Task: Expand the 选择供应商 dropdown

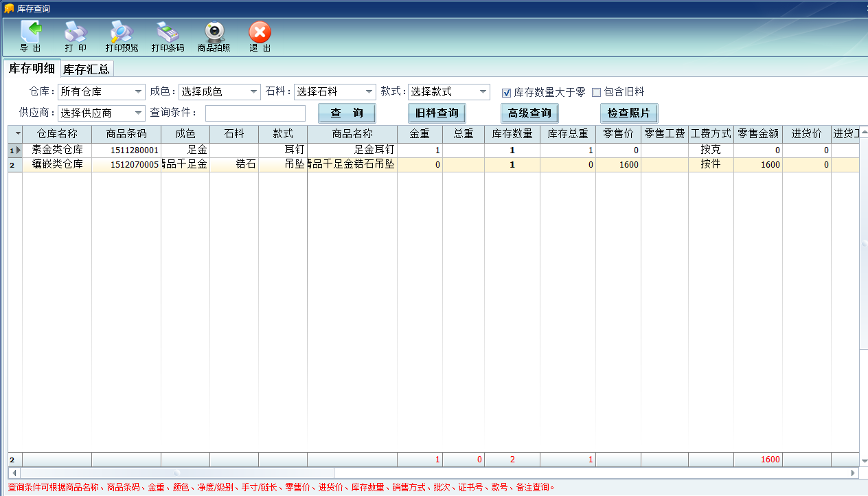Action: 138,113
